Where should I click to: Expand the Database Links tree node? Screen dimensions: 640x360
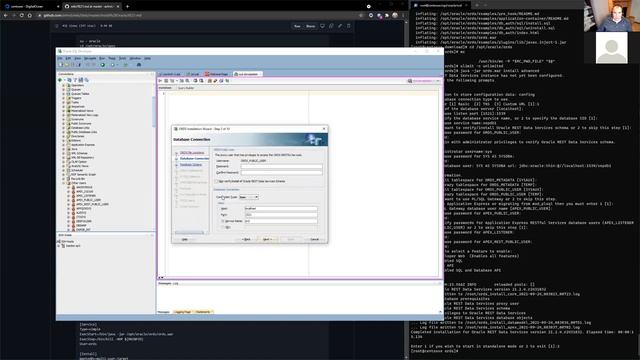tap(64, 128)
